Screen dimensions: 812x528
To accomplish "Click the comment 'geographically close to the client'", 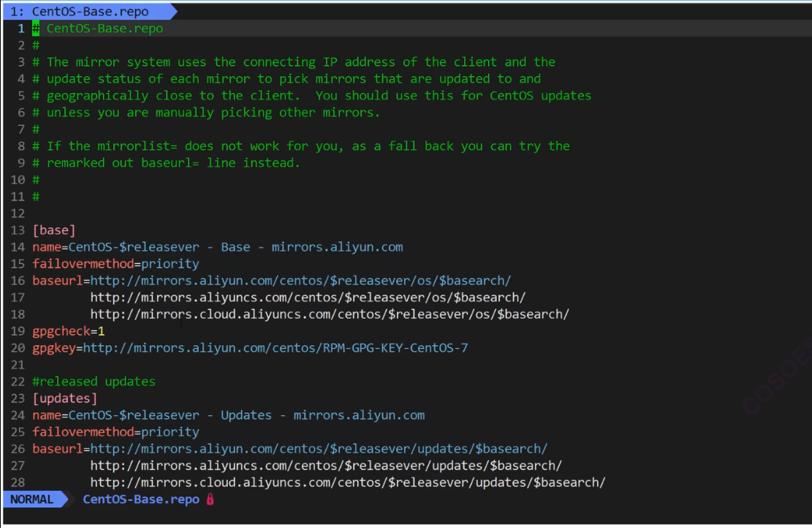I will point(312,96).
